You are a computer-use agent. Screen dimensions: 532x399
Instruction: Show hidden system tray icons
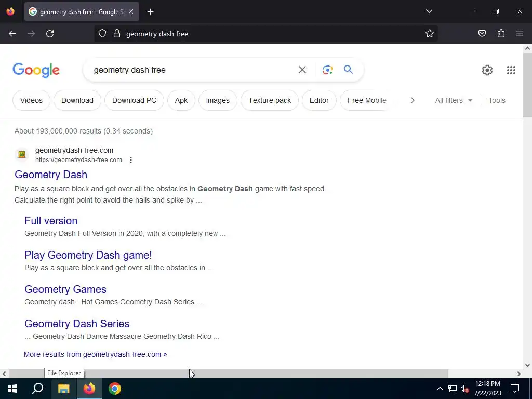click(x=440, y=389)
